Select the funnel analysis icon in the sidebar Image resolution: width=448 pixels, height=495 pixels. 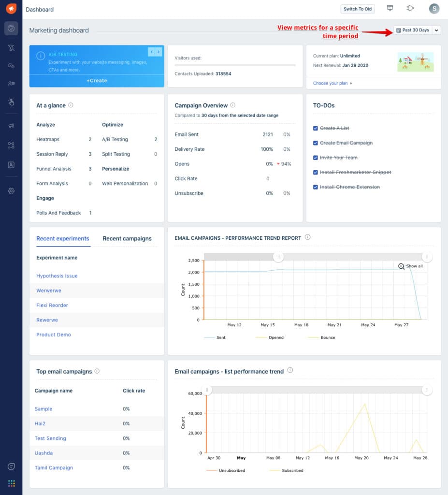pos(11,47)
